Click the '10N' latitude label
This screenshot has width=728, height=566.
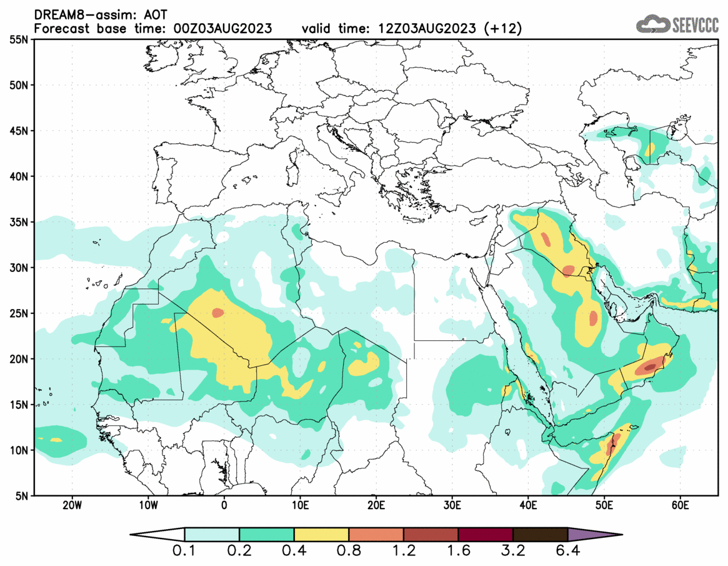tap(19, 450)
